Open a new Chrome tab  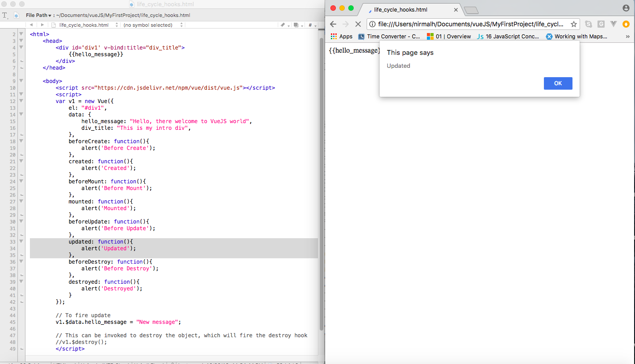471,10
